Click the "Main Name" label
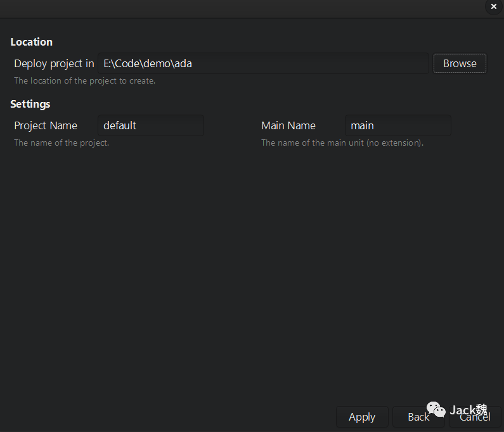The height and width of the screenshot is (432, 504). (288, 125)
